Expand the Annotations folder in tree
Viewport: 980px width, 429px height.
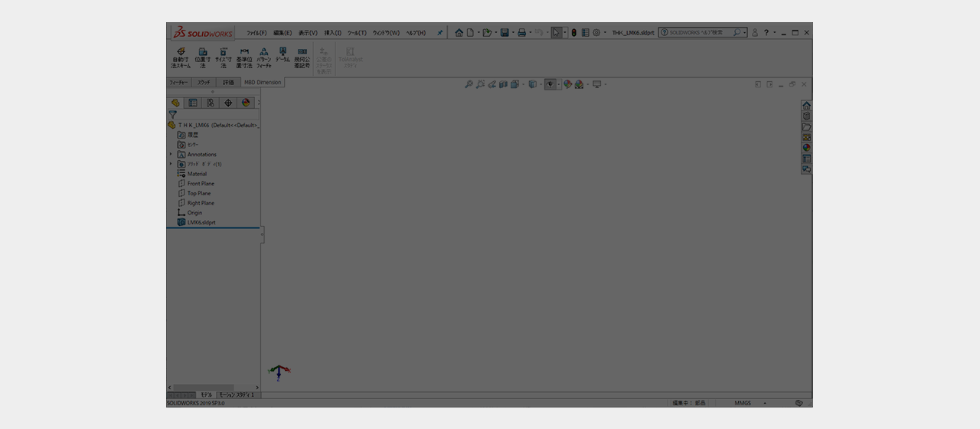tap(171, 155)
